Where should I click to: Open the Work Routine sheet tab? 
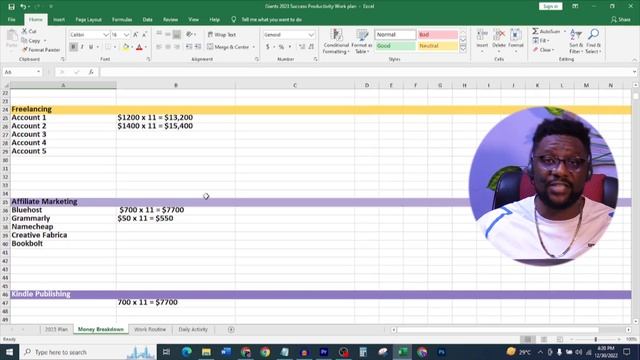pos(150,329)
